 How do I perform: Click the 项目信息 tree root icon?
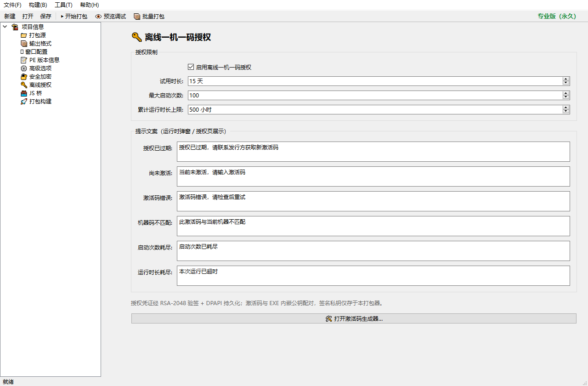pyautogui.click(x=15, y=27)
